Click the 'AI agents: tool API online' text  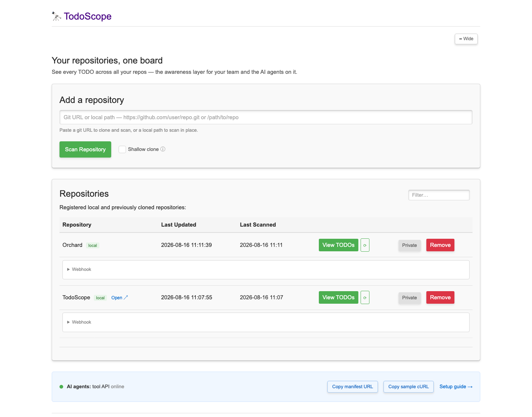click(95, 387)
